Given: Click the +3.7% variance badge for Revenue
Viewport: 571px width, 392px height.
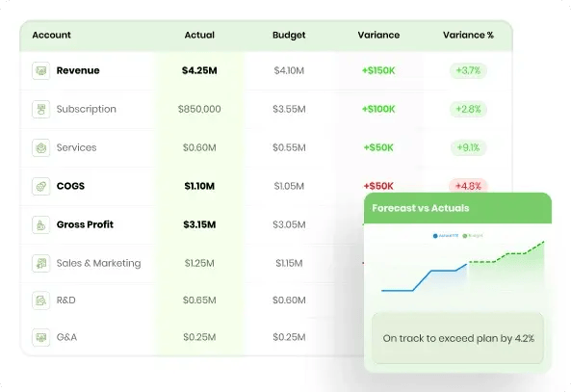Looking at the screenshot, I should point(468,70).
